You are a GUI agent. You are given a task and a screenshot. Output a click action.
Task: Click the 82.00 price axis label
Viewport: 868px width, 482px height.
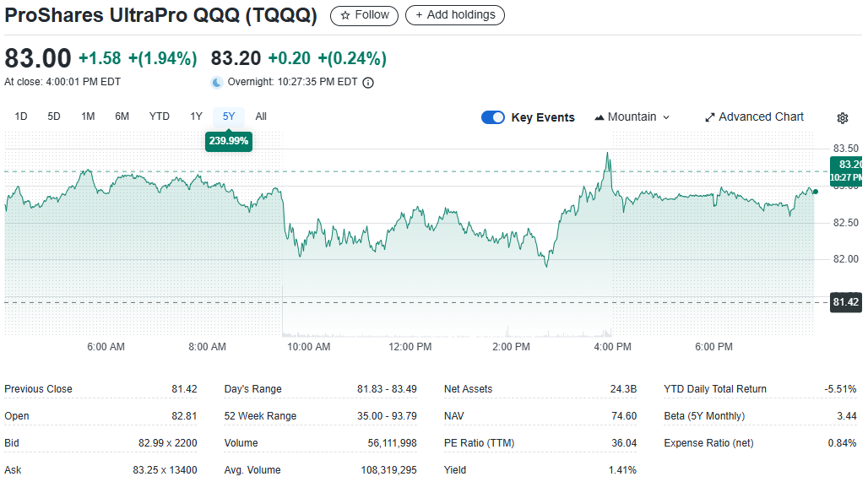click(846, 259)
